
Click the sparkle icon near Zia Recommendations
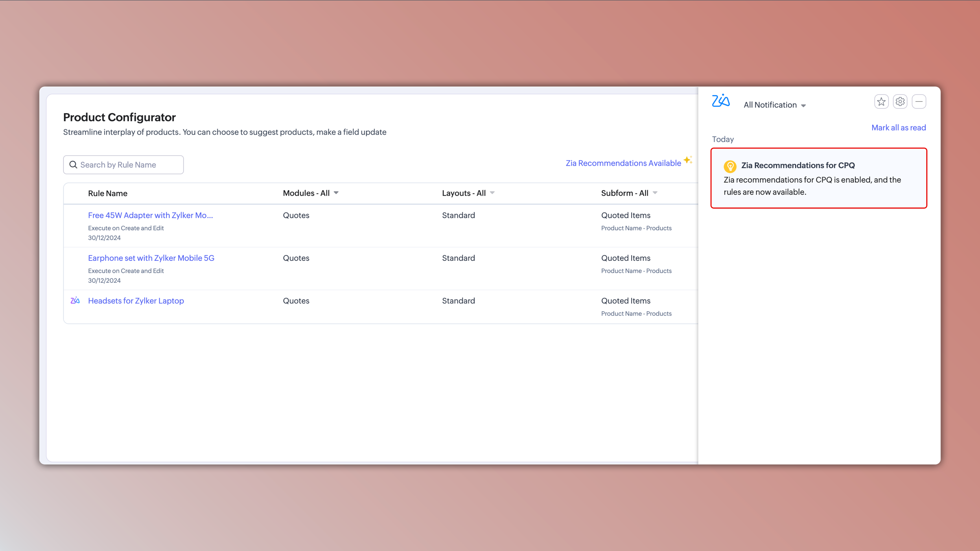tap(688, 160)
